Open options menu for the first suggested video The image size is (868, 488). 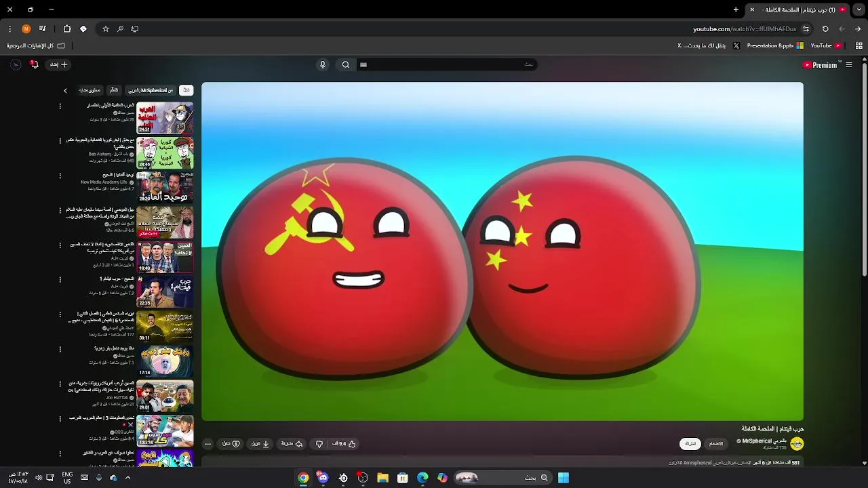[60, 106]
